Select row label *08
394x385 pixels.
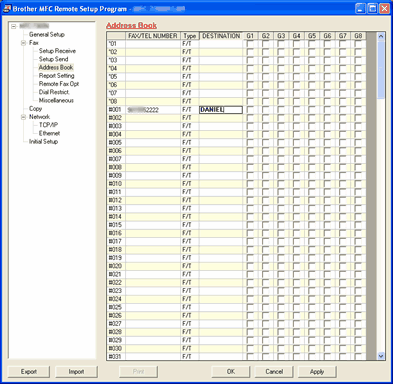[x=116, y=101]
